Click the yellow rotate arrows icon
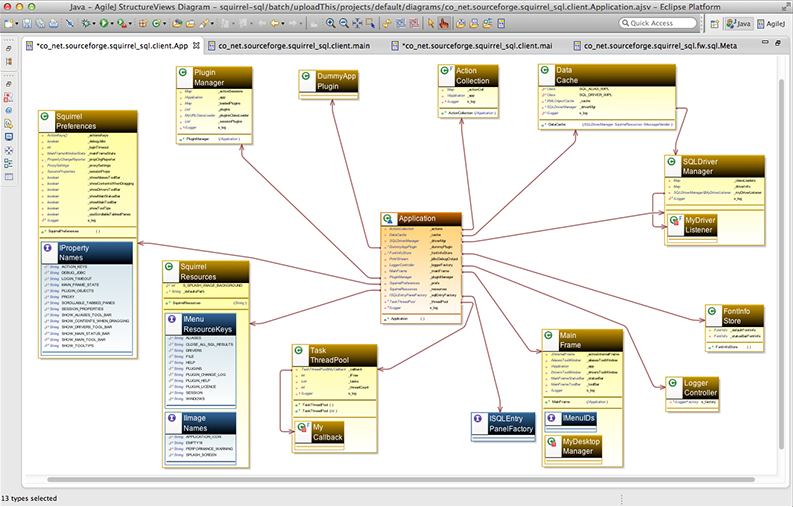The width and height of the screenshot is (793, 507). (x=387, y=23)
